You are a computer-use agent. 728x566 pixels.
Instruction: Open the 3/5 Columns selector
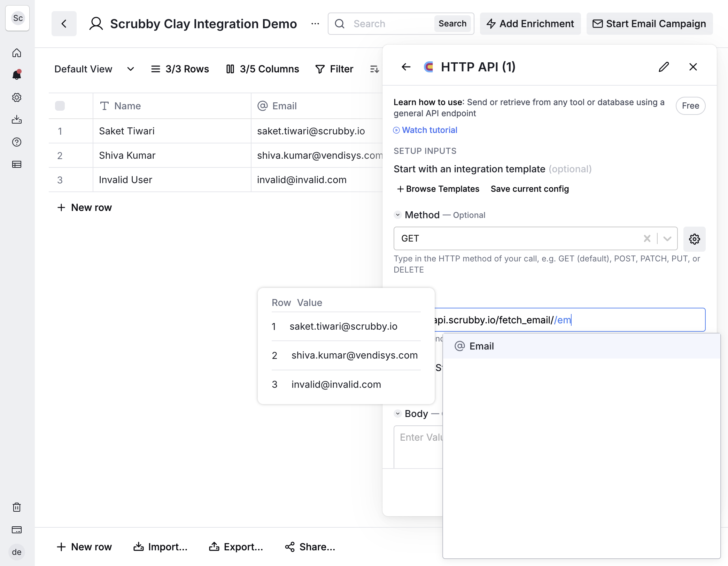[x=263, y=69]
